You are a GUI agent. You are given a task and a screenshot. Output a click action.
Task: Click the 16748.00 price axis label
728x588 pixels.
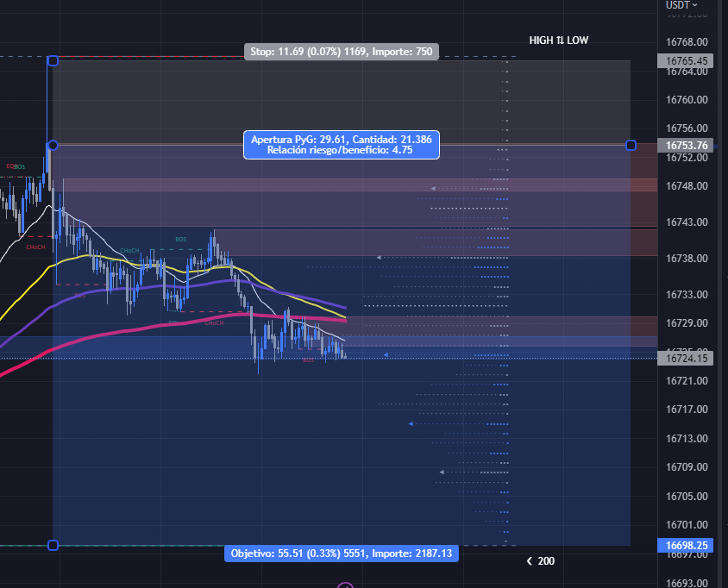[687, 186]
